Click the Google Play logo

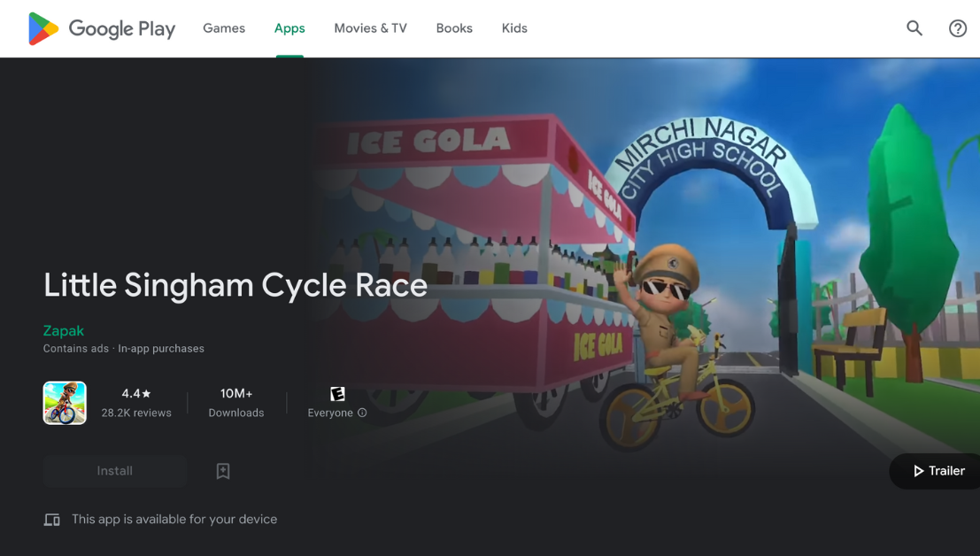[102, 28]
